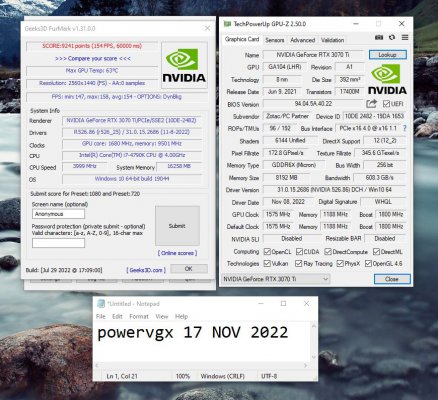Click the Max GPU Temp field in FurMark
This screenshot has width=438, height=400.
[x=92, y=71]
